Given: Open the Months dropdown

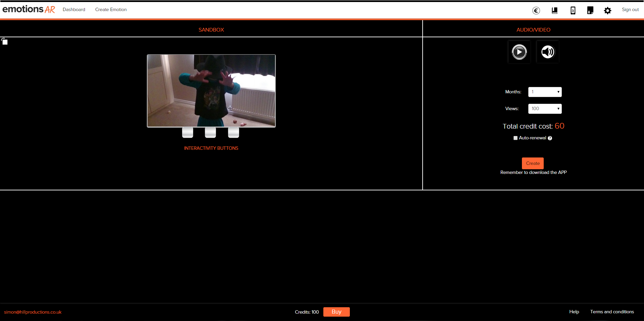Looking at the screenshot, I should click(545, 92).
